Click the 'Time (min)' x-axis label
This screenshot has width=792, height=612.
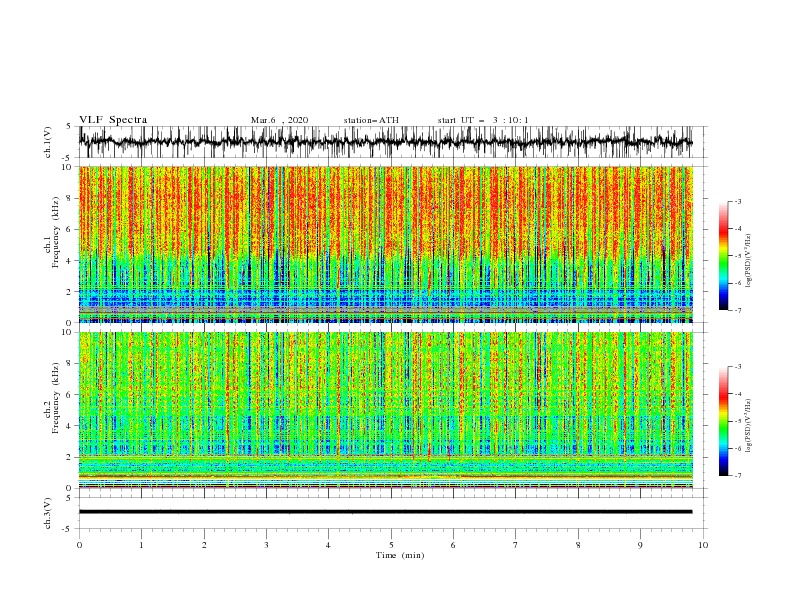(x=400, y=555)
